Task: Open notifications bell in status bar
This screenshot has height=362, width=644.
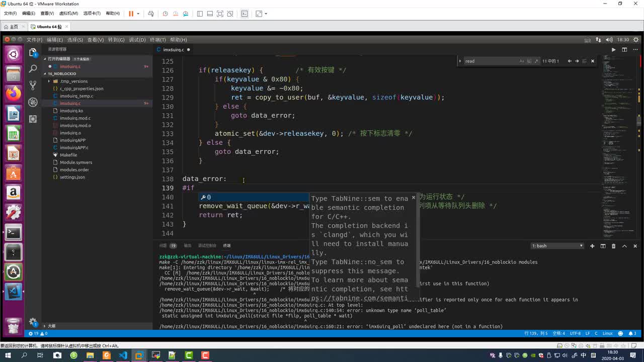Action: (632, 333)
